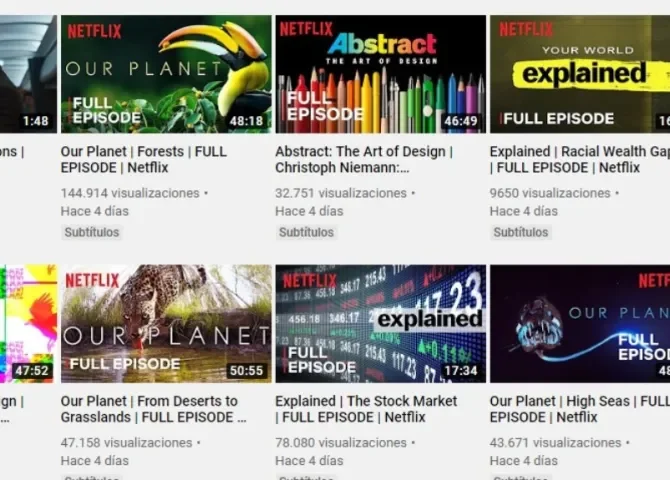Screen dimensions: 670x480
Task: Click the 50:55 duration badge
Action: 247,370
